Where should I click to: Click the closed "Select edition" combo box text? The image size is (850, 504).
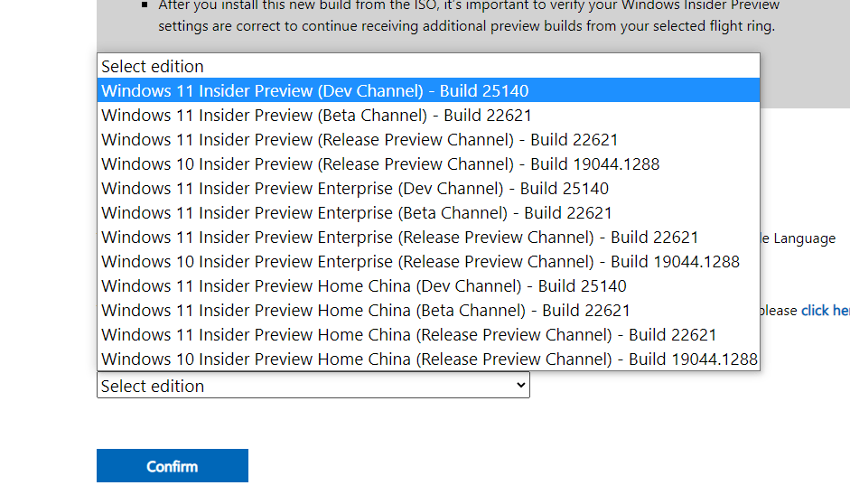point(154,386)
